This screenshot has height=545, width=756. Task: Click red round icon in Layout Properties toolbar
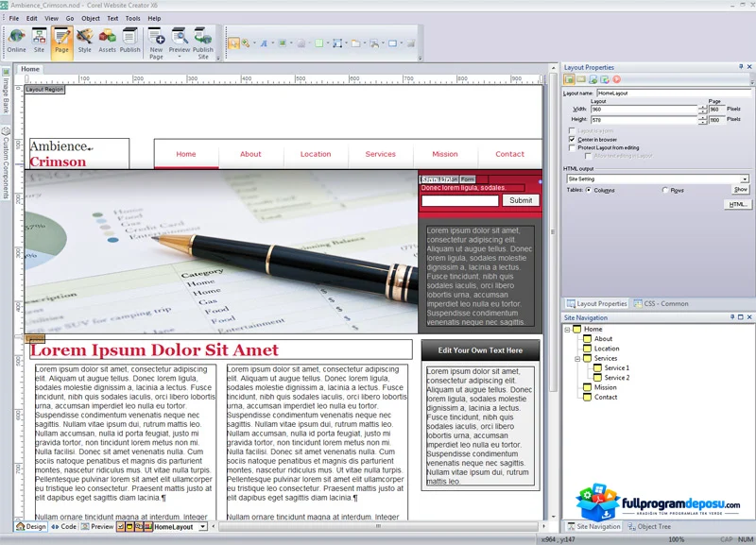pyautogui.click(x=617, y=79)
